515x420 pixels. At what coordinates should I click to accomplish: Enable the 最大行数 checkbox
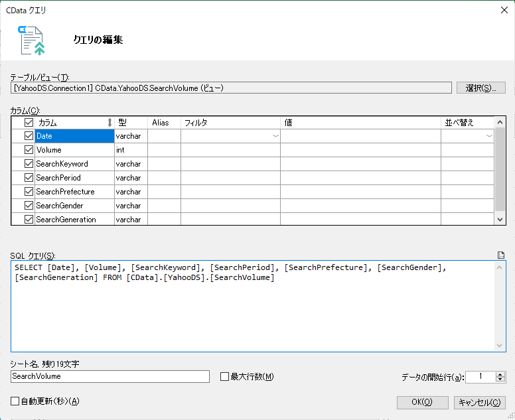click(224, 377)
